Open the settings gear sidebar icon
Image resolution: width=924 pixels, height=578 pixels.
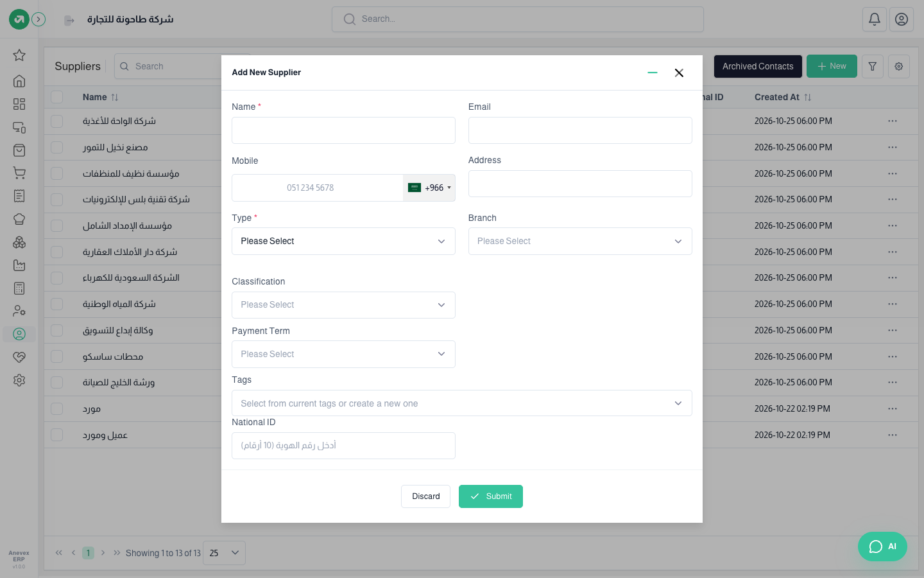19,380
